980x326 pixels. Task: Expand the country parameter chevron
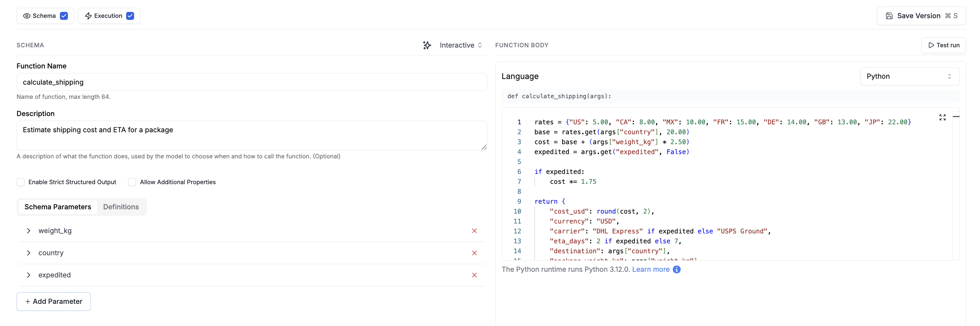tap(28, 253)
